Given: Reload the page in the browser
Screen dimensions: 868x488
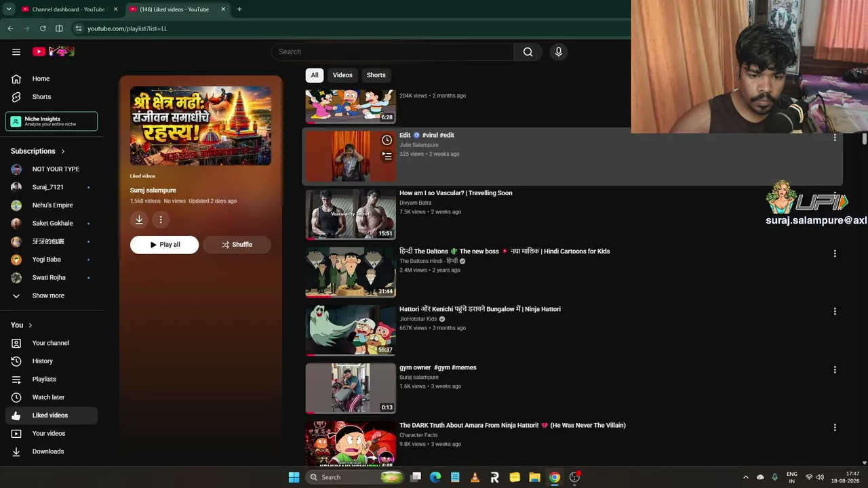Looking at the screenshot, I should tap(43, 28).
